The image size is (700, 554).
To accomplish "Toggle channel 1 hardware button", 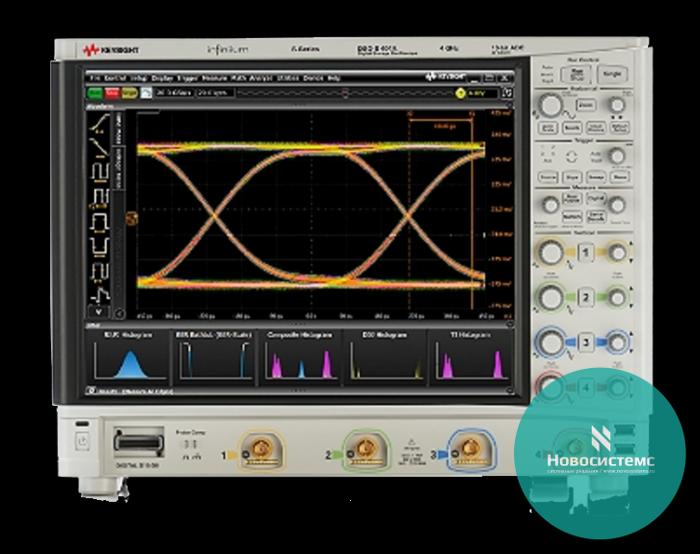I will (x=586, y=253).
